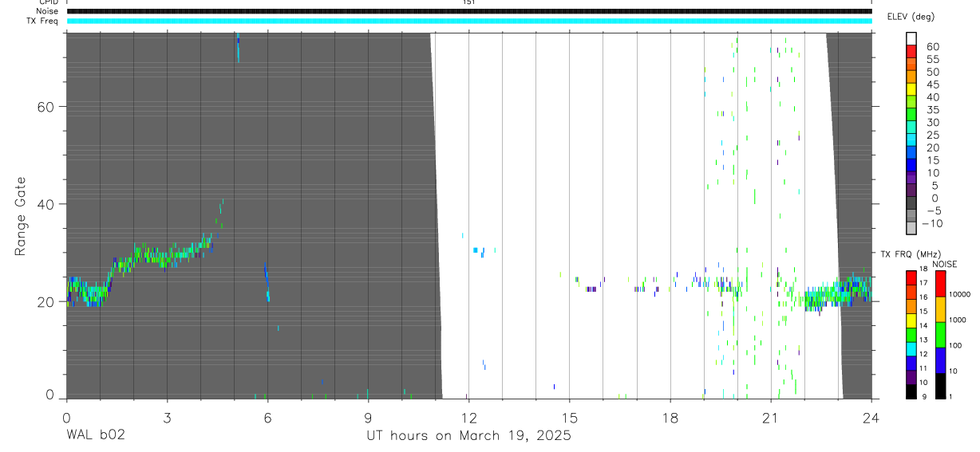
Task: Click the vertical "Range Gate" axis title
Action: 21,216
